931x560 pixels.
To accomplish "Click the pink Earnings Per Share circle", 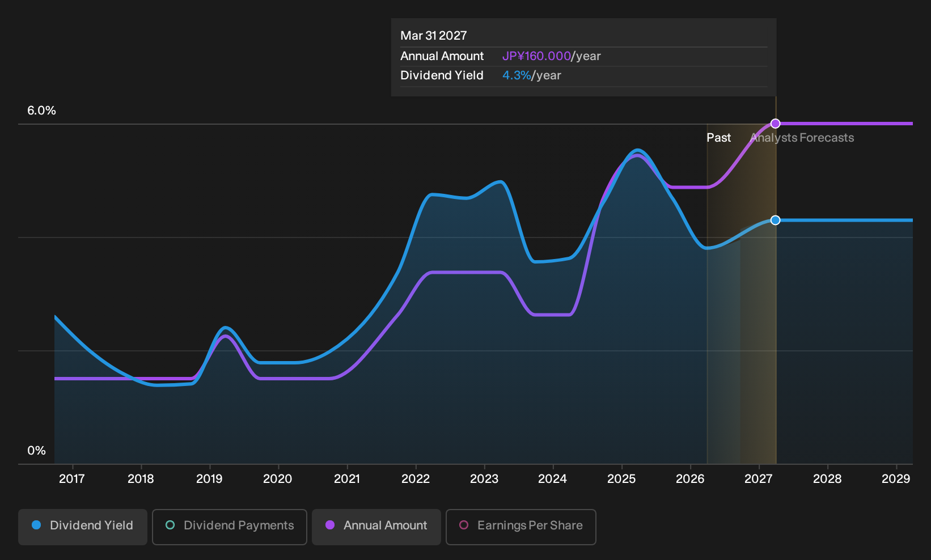I will click(x=464, y=525).
